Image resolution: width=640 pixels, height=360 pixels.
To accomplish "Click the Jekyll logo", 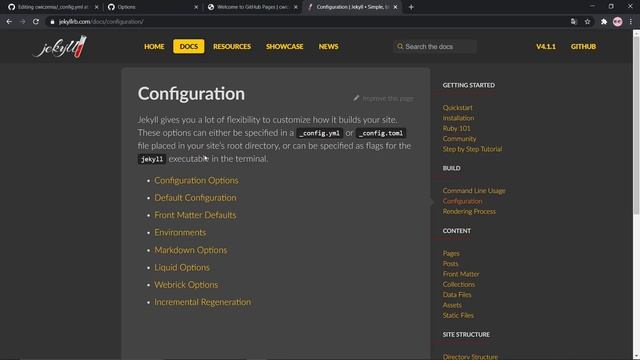I will click(60, 47).
